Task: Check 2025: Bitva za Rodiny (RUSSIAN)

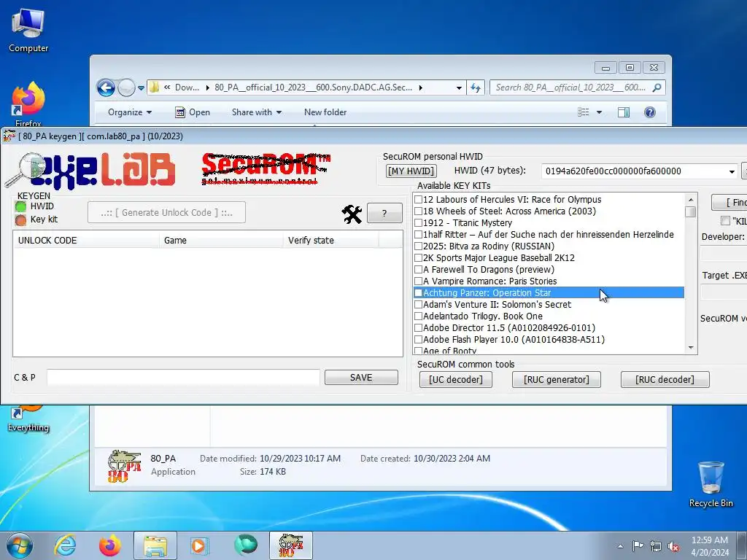Action: (x=418, y=246)
